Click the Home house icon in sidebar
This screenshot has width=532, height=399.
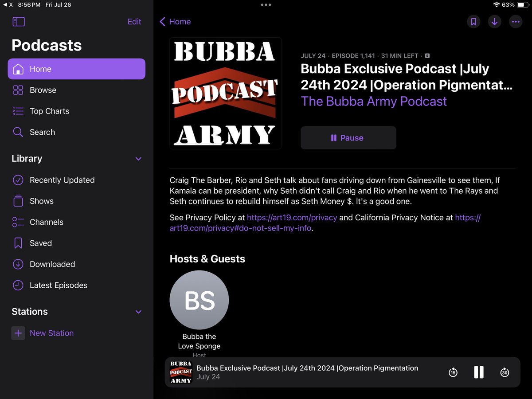coord(18,69)
